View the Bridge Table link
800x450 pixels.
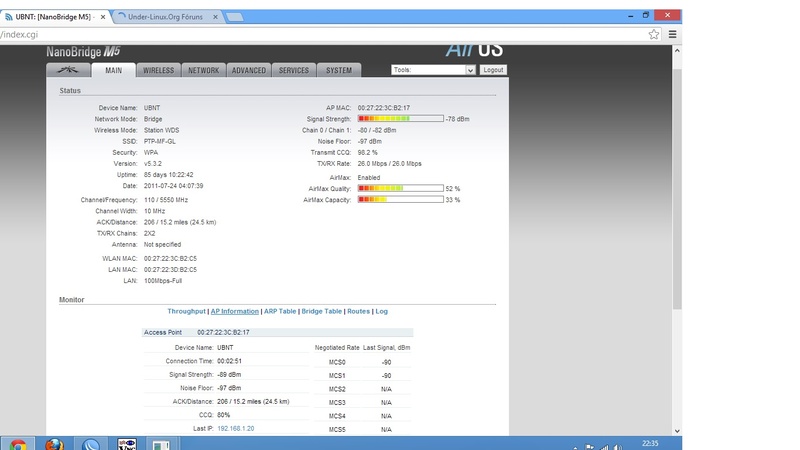pos(321,311)
